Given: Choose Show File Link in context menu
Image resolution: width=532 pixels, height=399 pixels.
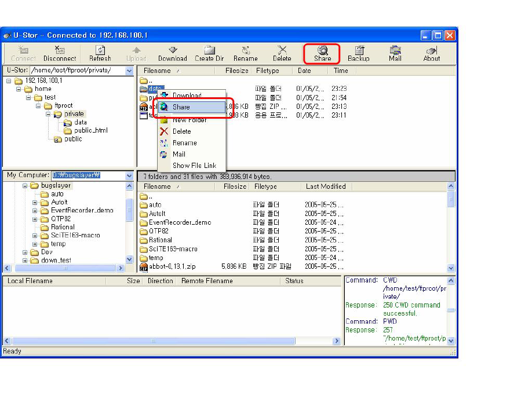Looking at the screenshot, I should [x=192, y=166].
